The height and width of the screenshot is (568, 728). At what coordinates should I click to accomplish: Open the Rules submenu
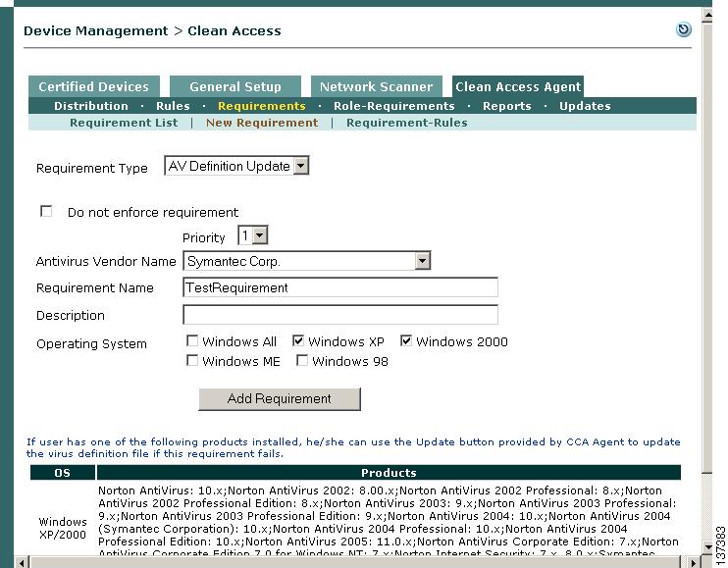[173, 106]
